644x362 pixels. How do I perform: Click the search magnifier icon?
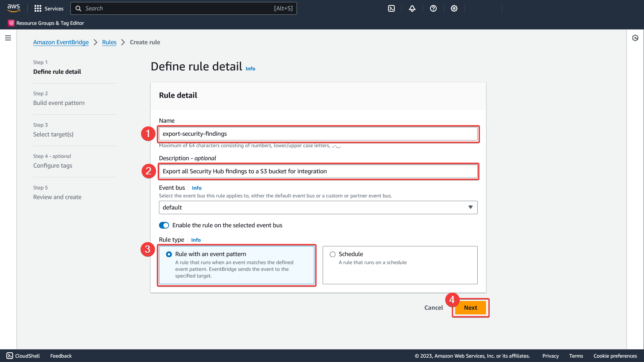78,8
